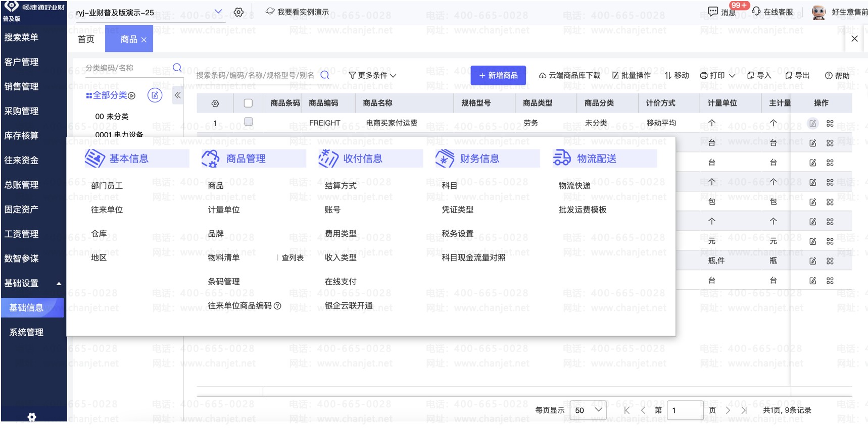The height and width of the screenshot is (428, 868).
Task: Switch to the 首页 tab
Action: click(86, 39)
